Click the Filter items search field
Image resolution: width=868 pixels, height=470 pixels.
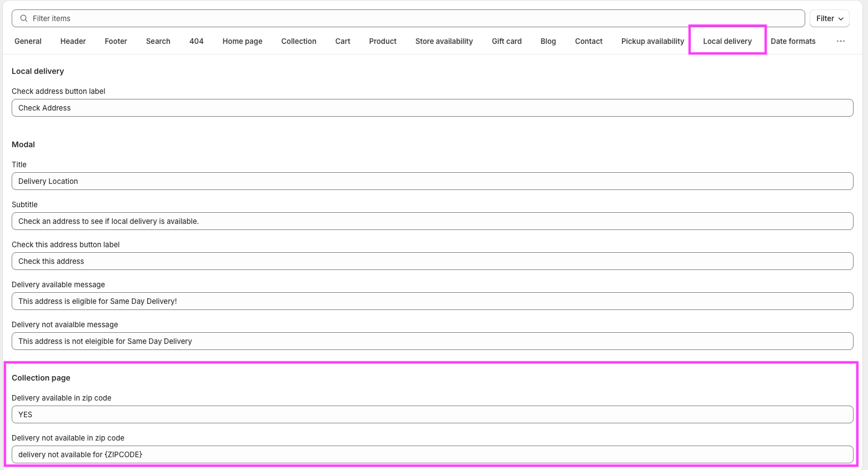pyautogui.click(x=411, y=18)
